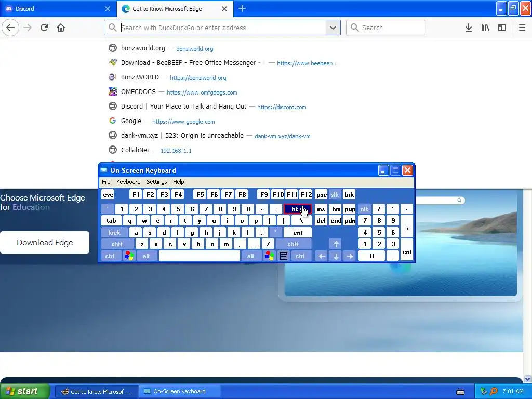Screen dimensions: 532x399
Task: Click the left arrow key
Action: click(322, 256)
